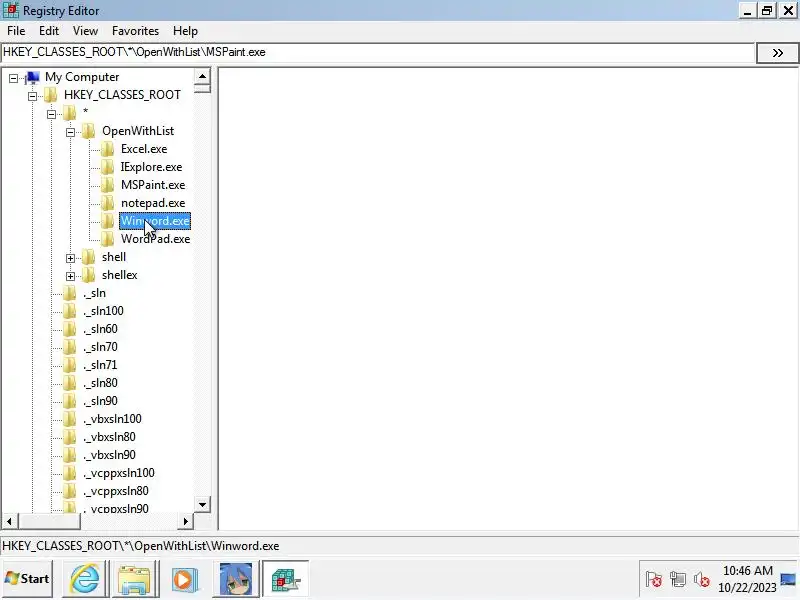Click the ._vbxsln100 folder icon
The width and height of the screenshot is (800, 600).
point(69,419)
